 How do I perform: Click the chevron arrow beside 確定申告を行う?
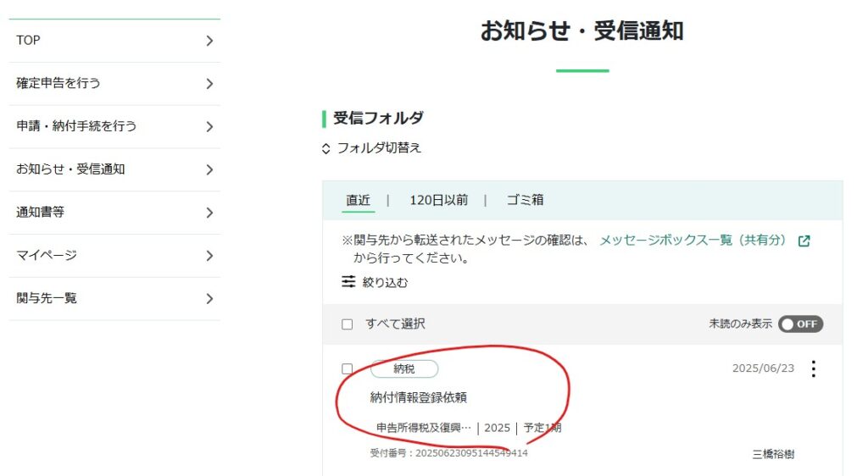coord(209,84)
